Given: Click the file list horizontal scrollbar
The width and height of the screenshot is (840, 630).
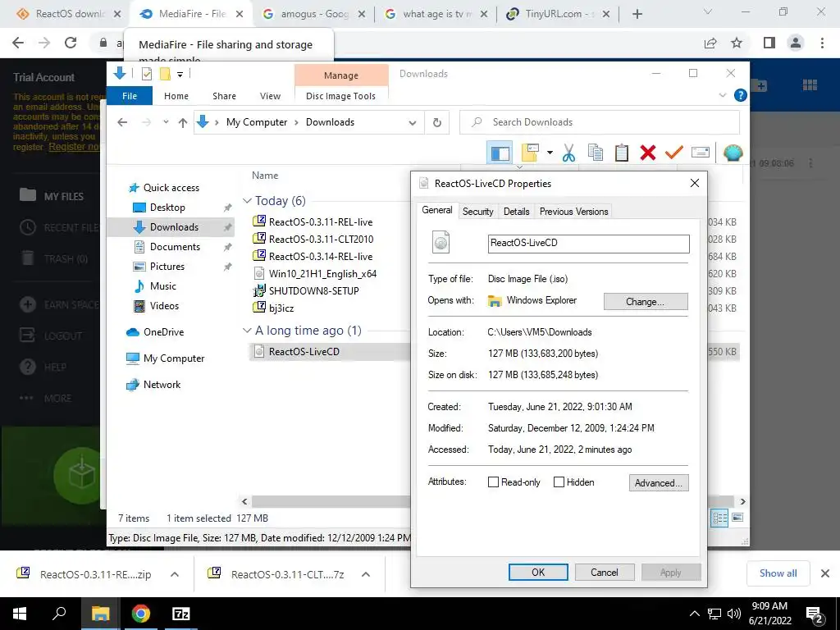Looking at the screenshot, I should click(493, 501).
